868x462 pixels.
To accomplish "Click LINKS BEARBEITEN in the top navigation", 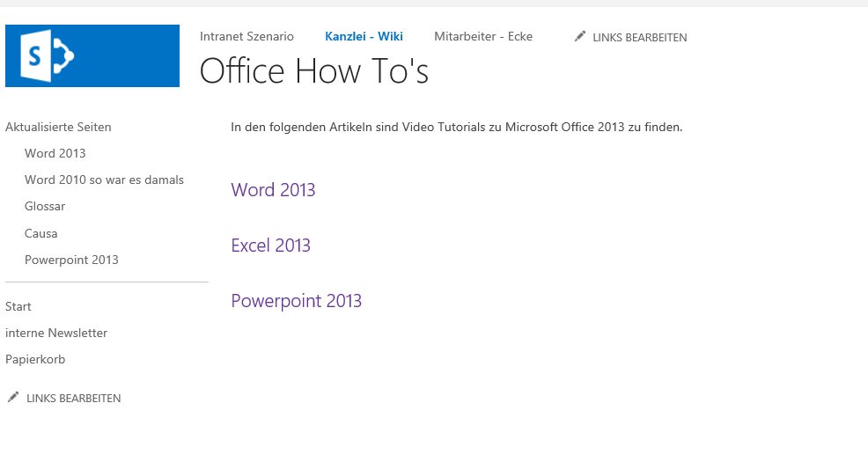I will [640, 38].
